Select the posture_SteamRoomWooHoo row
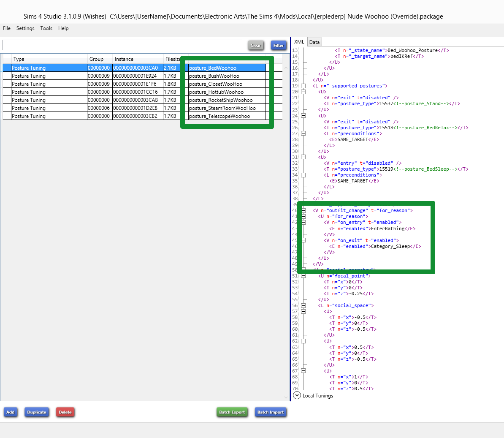504x438 pixels. pyautogui.click(x=142, y=108)
